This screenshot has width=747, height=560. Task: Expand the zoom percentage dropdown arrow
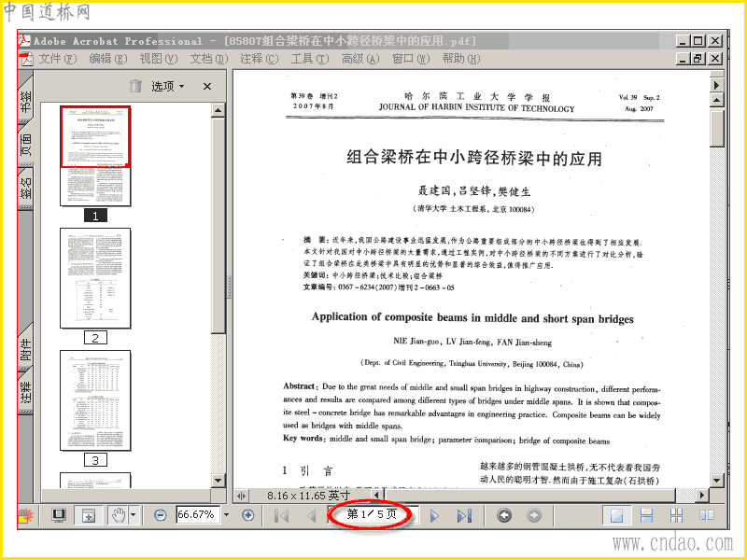tap(226, 515)
